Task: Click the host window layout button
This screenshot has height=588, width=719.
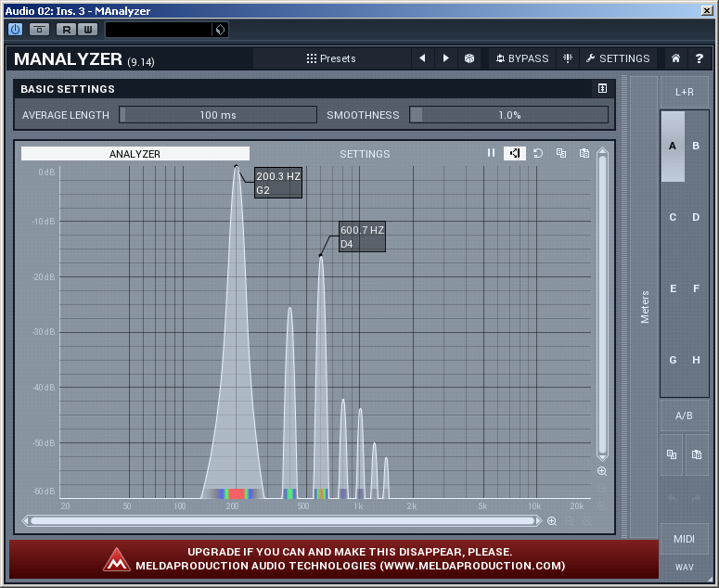Action: (x=40, y=30)
